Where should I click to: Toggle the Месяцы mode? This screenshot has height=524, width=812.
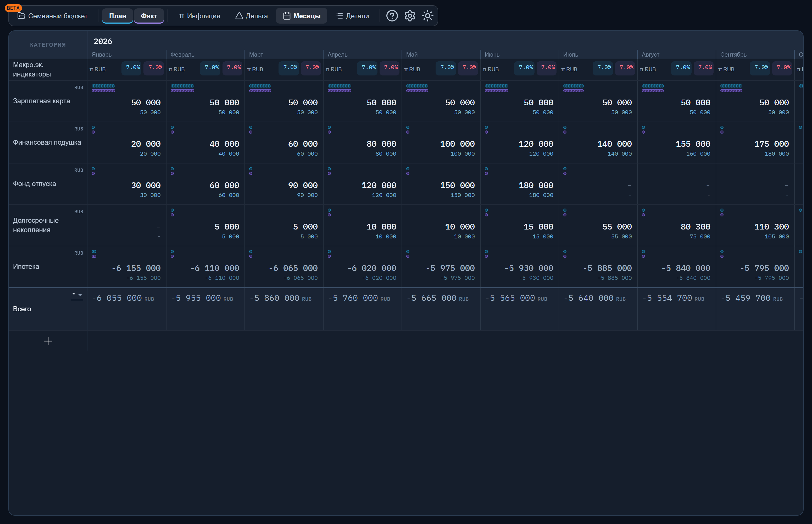click(x=302, y=16)
